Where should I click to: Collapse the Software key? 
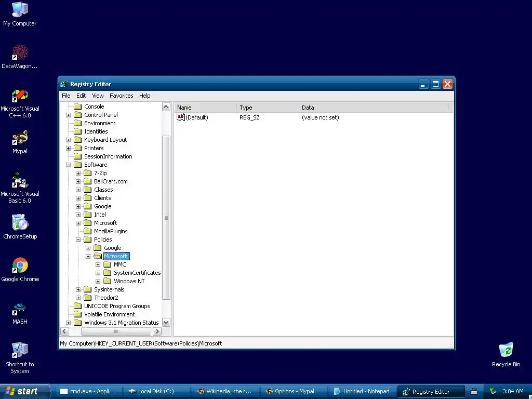point(68,165)
